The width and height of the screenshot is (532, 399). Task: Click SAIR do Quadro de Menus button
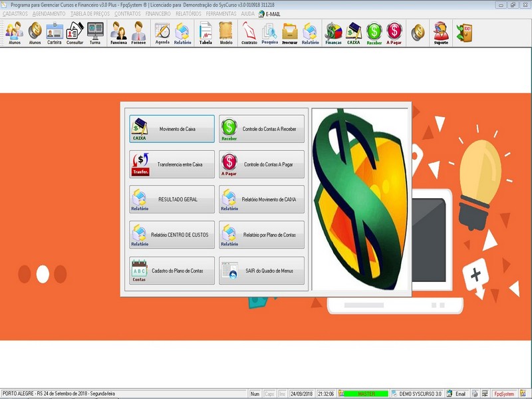click(261, 271)
